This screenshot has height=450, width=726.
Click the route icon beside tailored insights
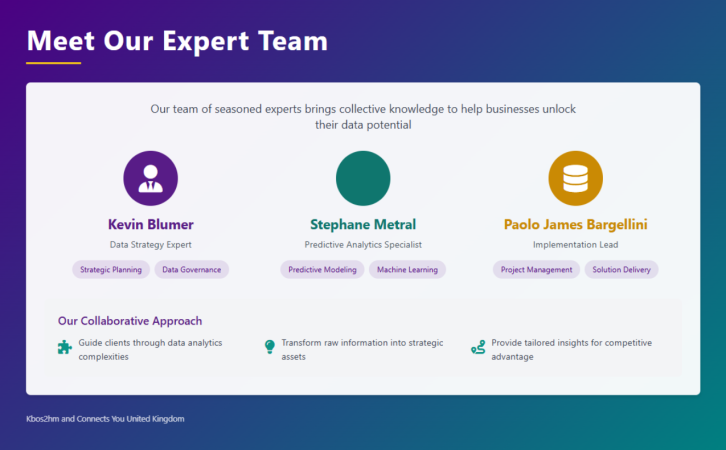click(478, 347)
